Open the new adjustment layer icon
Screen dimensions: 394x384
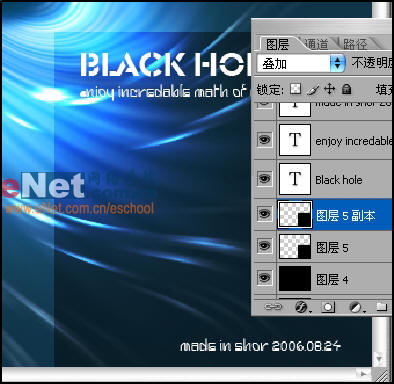tap(355, 307)
